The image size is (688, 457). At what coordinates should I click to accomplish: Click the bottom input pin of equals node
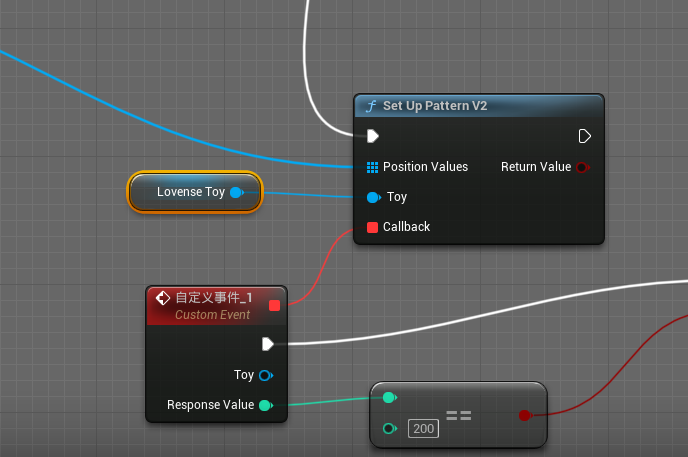tap(389, 429)
